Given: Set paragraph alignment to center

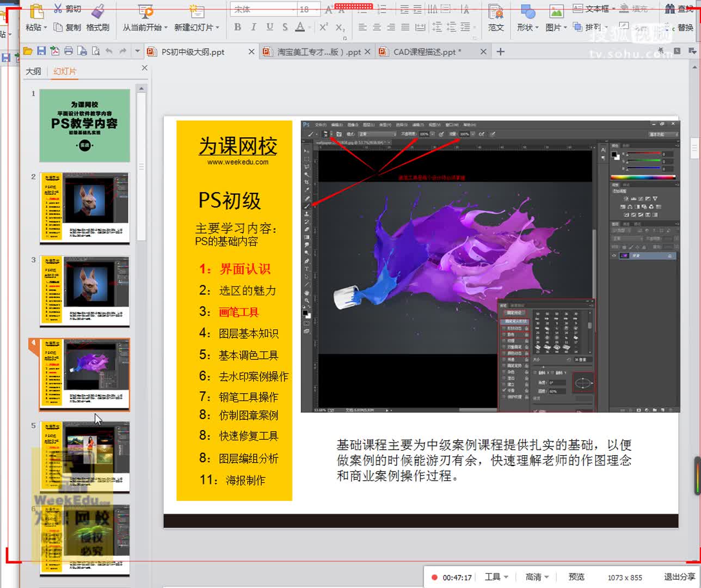Looking at the screenshot, I should coord(377,27).
